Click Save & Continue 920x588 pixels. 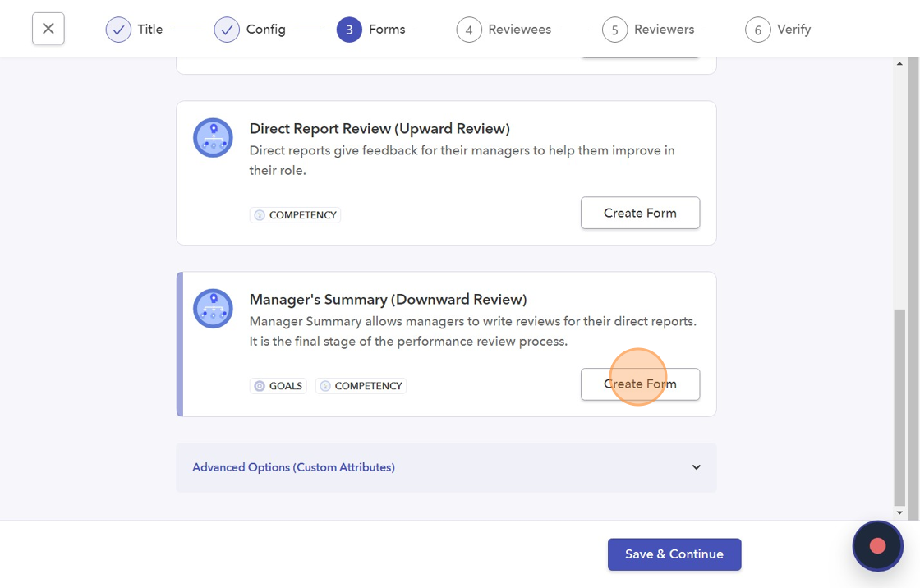[x=674, y=554]
